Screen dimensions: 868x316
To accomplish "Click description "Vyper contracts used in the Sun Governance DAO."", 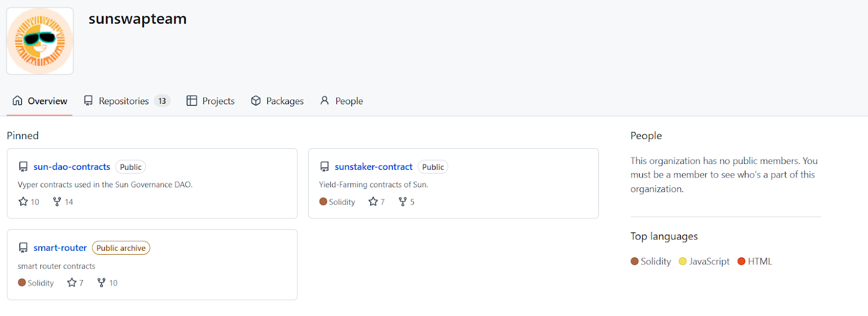I will pos(105,185).
